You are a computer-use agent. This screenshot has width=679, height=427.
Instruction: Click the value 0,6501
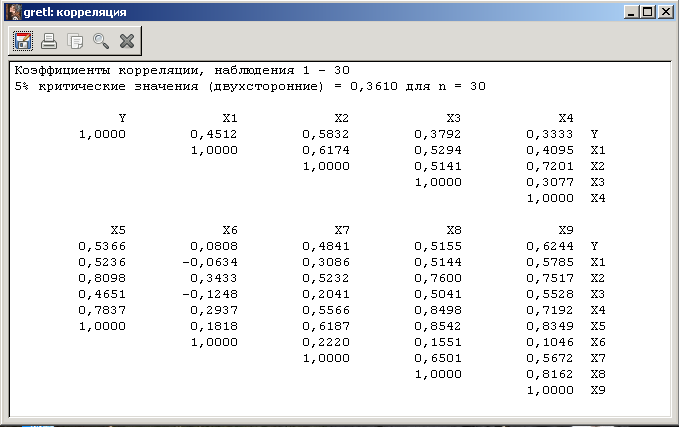pyautogui.click(x=438, y=358)
